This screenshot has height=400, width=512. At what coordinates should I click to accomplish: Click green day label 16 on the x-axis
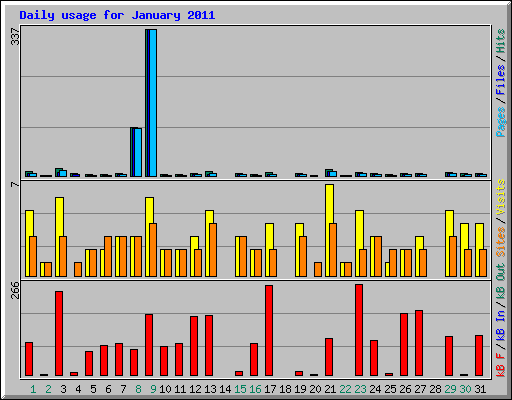pyautogui.click(x=255, y=389)
